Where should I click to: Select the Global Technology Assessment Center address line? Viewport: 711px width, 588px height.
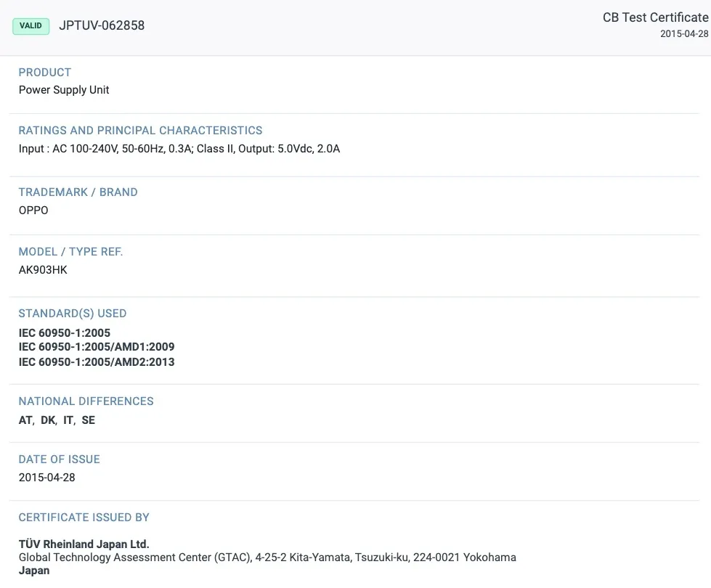pyautogui.click(x=267, y=558)
